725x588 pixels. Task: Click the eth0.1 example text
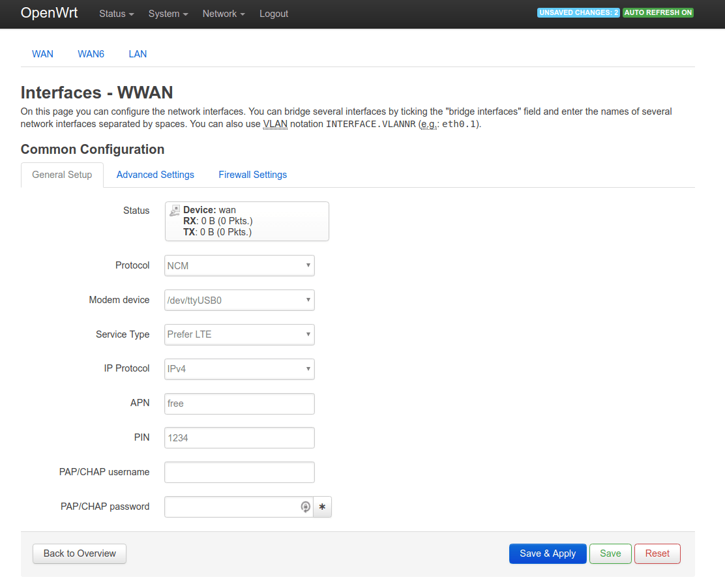459,124
